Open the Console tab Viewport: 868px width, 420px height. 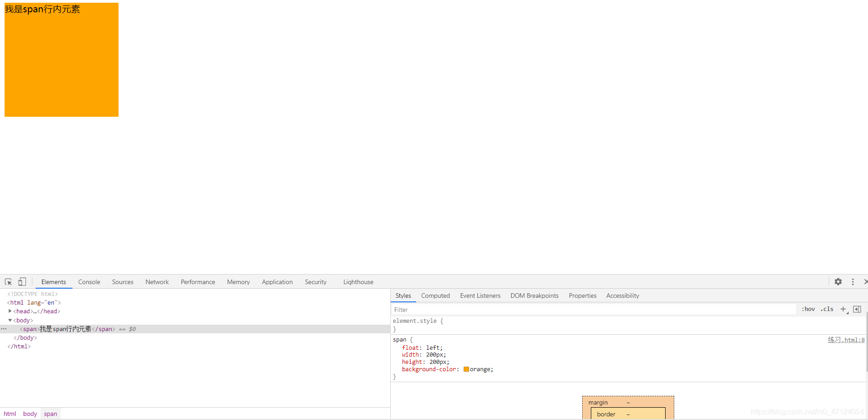(x=89, y=282)
